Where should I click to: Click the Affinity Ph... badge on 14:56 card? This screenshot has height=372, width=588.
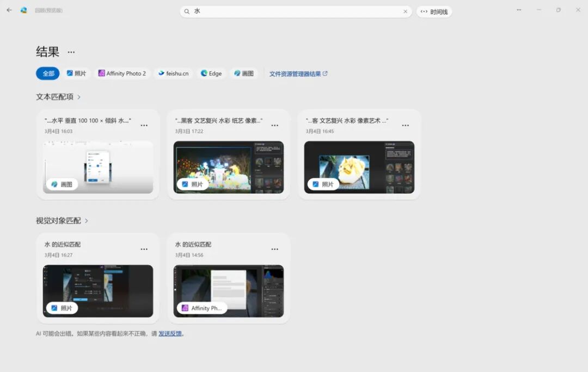[x=202, y=308]
